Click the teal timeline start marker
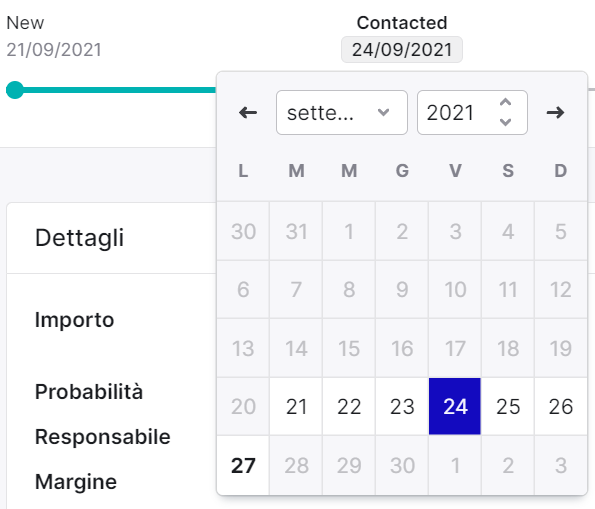The image size is (595, 509). 15,90
